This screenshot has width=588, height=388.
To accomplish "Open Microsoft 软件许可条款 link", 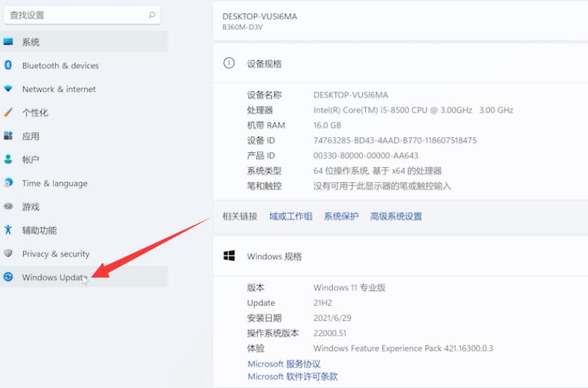I will pyautogui.click(x=292, y=376).
